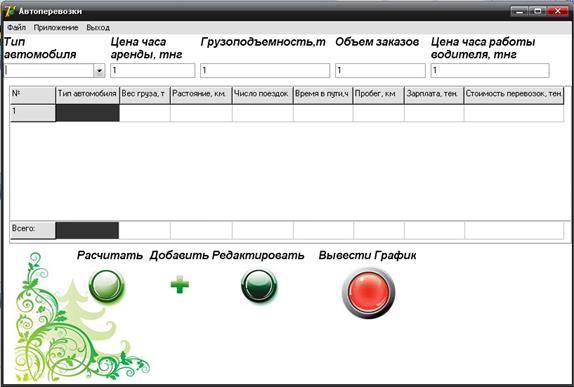Click the Число поездок cell in row 1

pos(262,113)
